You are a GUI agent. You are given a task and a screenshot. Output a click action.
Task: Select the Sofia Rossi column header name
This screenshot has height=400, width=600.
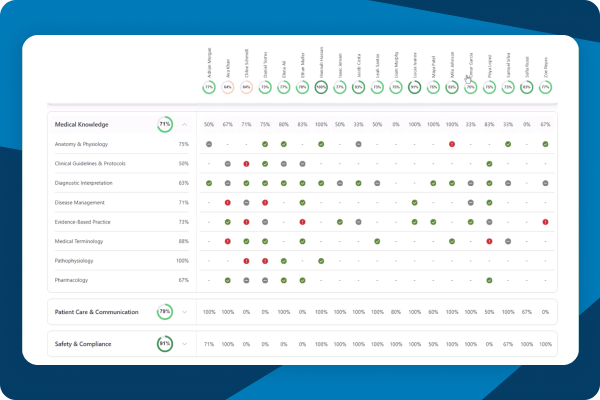(x=527, y=68)
